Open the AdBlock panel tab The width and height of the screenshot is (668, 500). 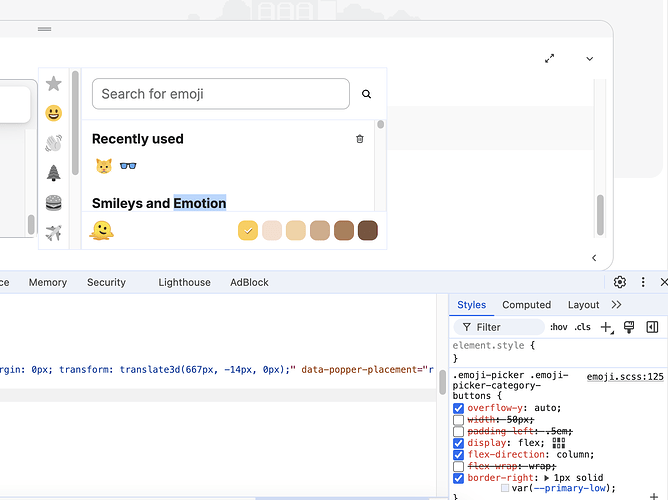[249, 282]
